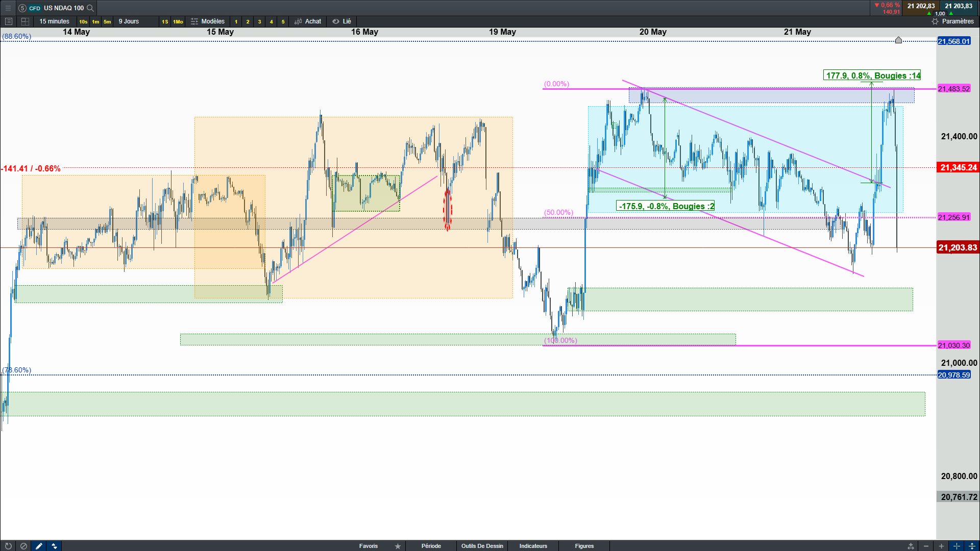The width and height of the screenshot is (980, 551).
Task: Toggle the Lié linked eye option
Action: [341, 21]
